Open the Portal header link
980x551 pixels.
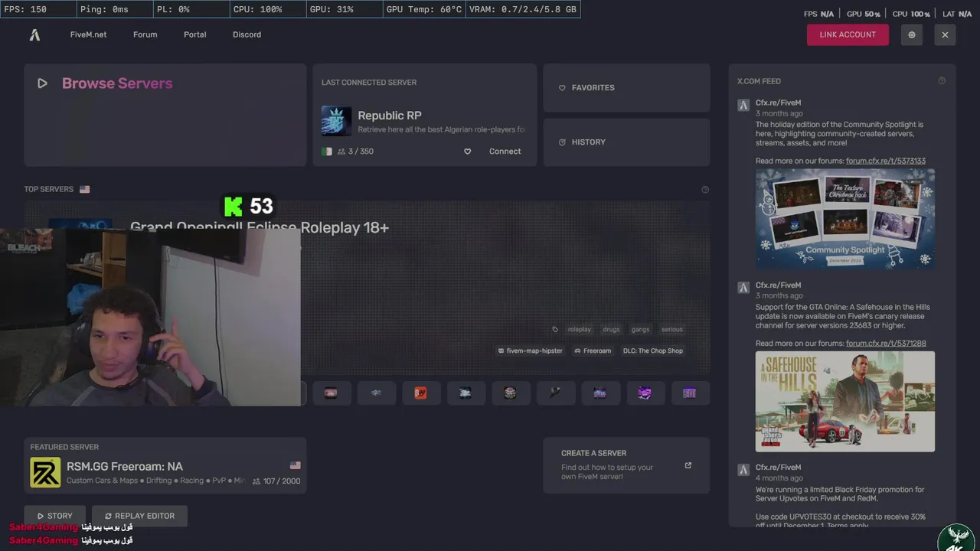point(194,34)
